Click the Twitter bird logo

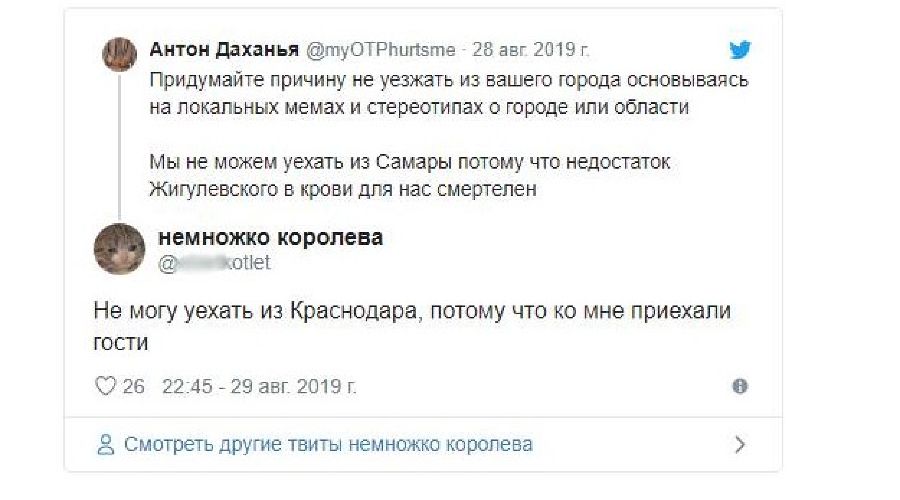739,49
